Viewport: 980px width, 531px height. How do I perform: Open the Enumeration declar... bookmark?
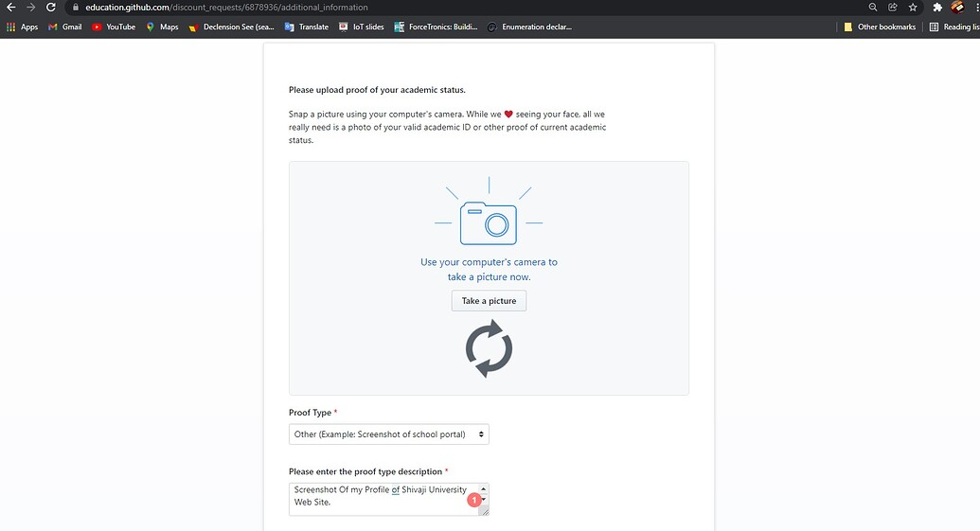[x=530, y=27]
